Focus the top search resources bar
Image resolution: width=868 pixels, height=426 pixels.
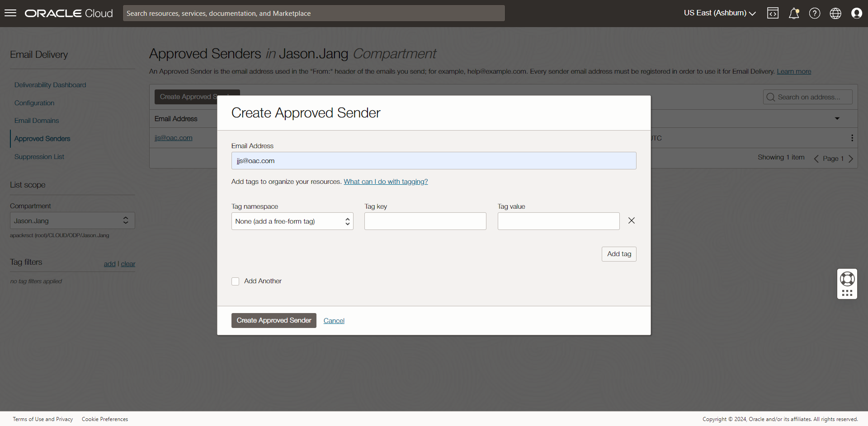(x=314, y=13)
